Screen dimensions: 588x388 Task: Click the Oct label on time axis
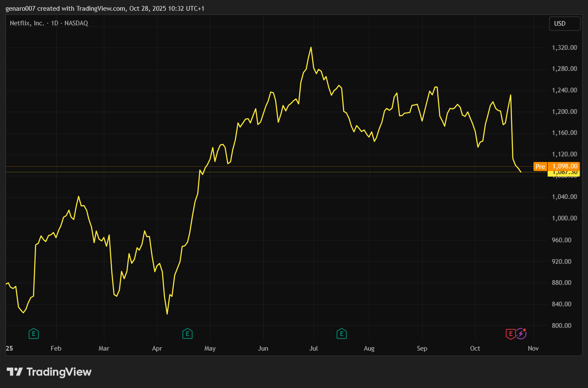click(475, 348)
